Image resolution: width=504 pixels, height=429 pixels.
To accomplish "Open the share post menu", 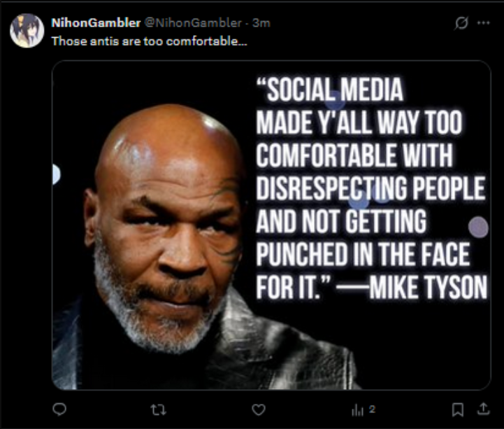I will (x=483, y=409).
